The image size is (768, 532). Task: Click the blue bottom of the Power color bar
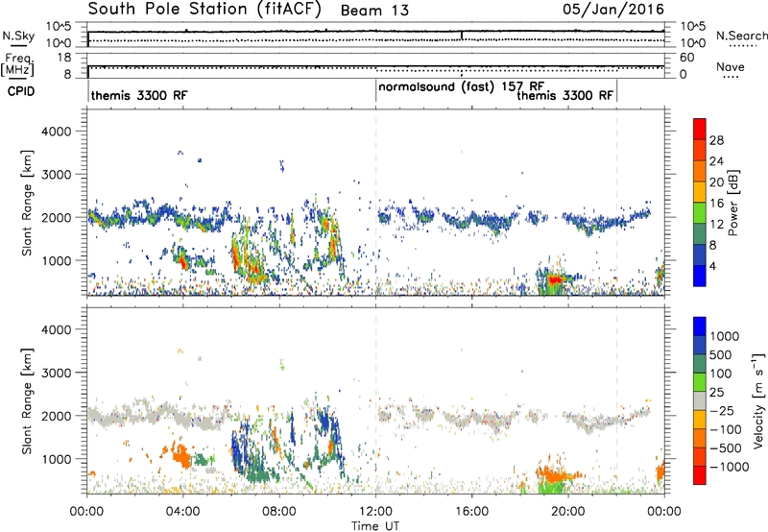tap(700, 276)
